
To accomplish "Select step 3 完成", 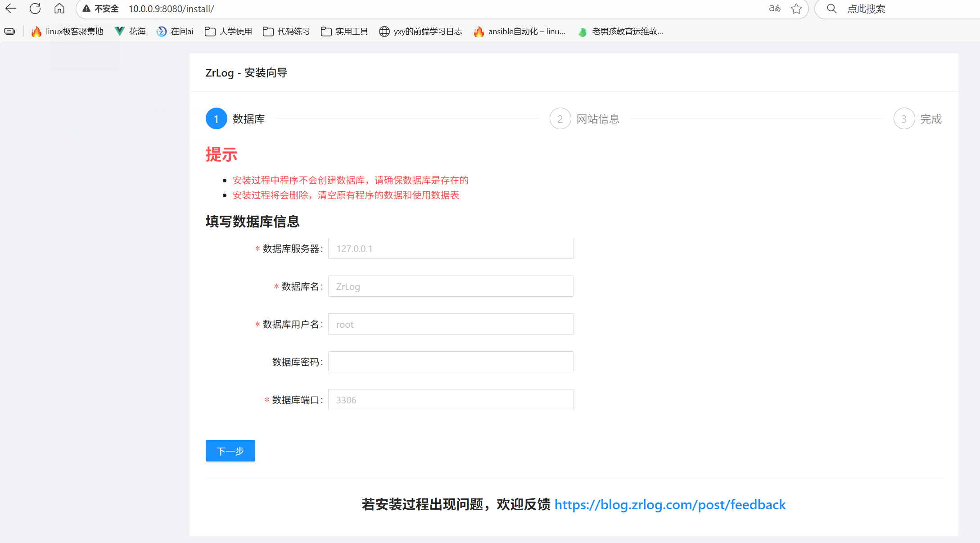I will pyautogui.click(x=917, y=119).
